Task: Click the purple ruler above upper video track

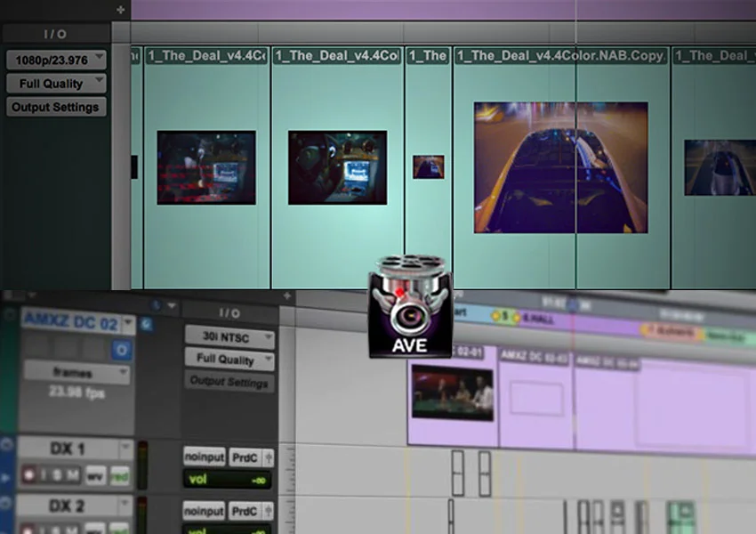Action: 443,10
